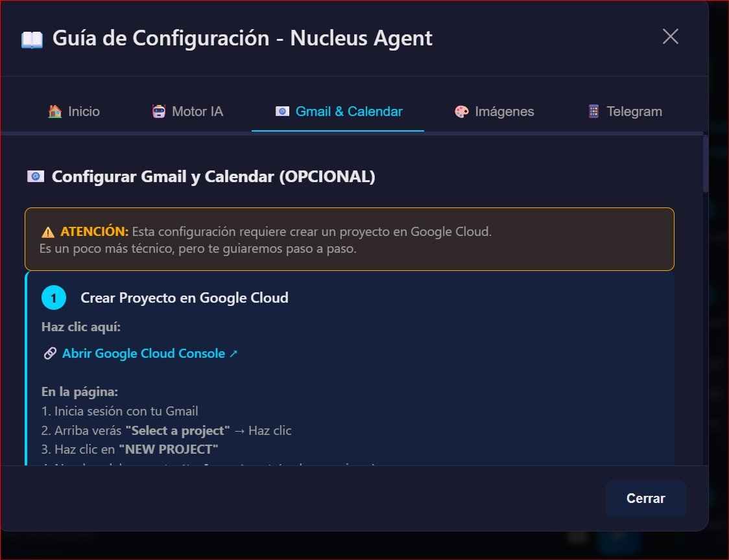Switch to the Motor IA tab
Image resolution: width=729 pixels, height=560 pixels.
click(187, 111)
